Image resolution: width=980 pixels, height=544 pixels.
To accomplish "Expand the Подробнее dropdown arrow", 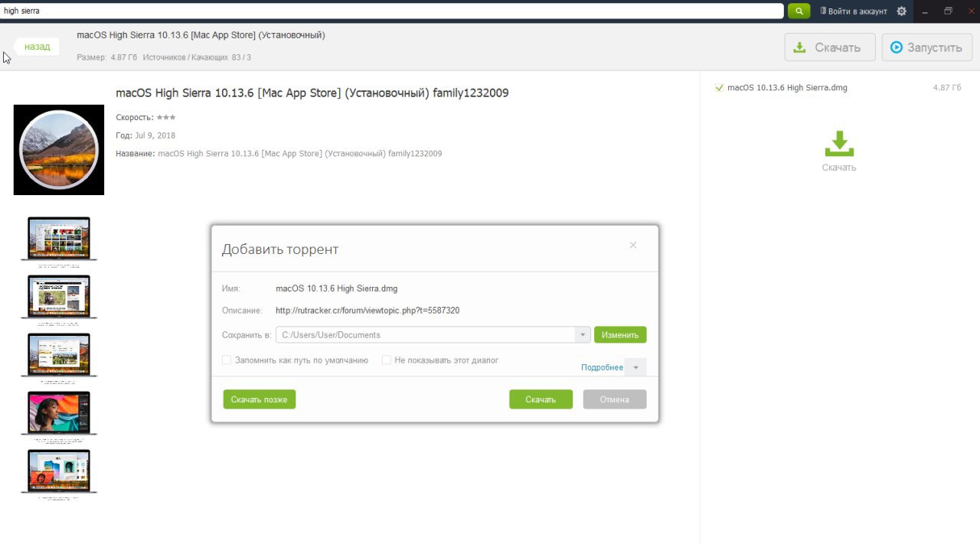I will [x=635, y=367].
